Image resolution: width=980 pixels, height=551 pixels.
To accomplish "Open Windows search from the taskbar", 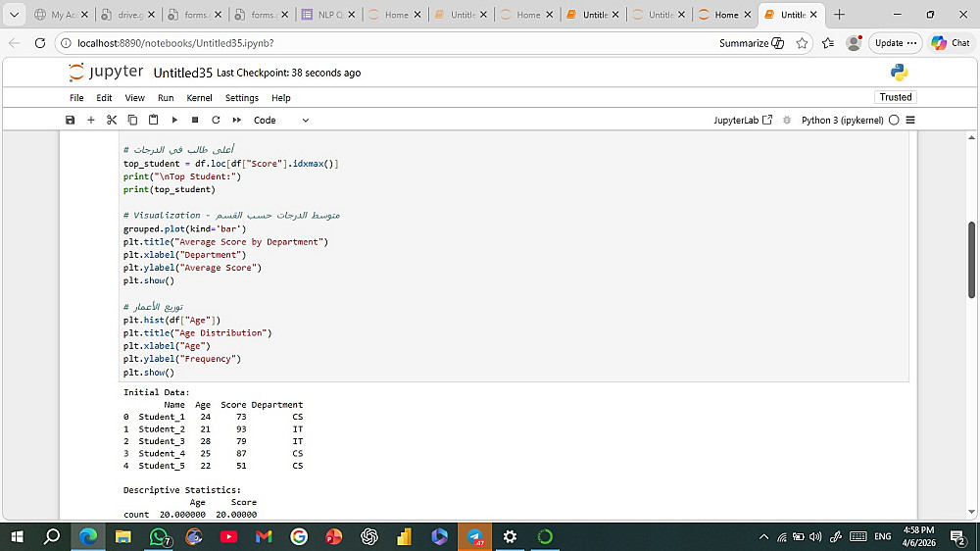I will point(52,536).
